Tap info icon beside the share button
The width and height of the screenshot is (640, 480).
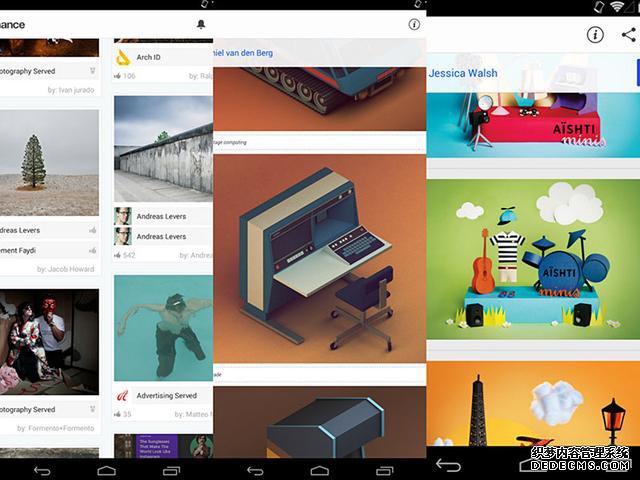tap(595, 35)
